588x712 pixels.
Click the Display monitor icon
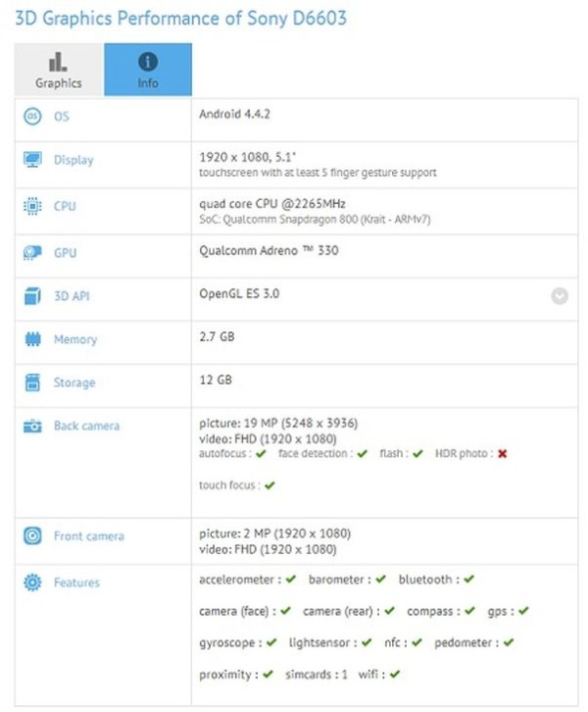pos(31,160)
